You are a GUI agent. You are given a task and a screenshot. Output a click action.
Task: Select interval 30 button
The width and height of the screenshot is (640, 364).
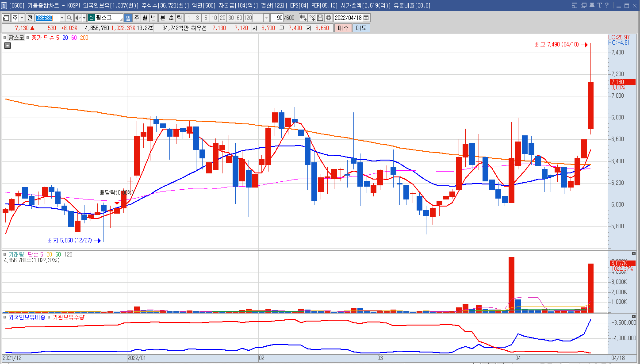[x=231, y=18]
